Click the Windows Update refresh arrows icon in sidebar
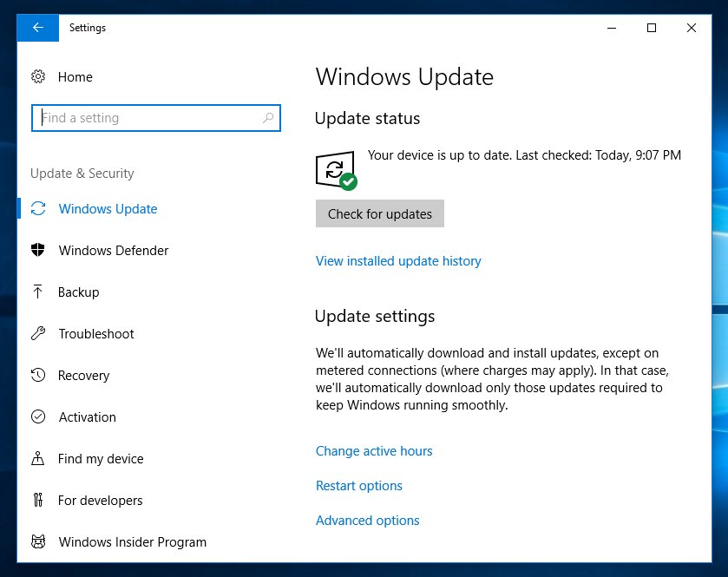728x577 pixels. [x=38, y=208]
